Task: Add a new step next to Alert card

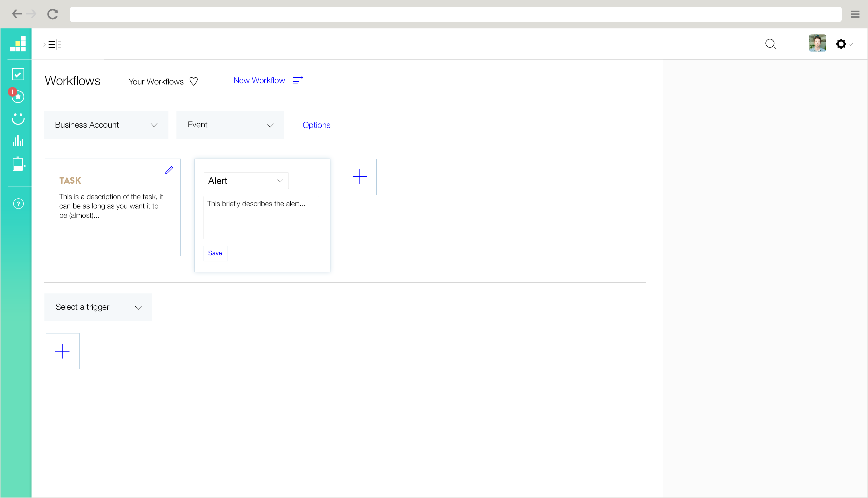Action: (x=359, y=177)
